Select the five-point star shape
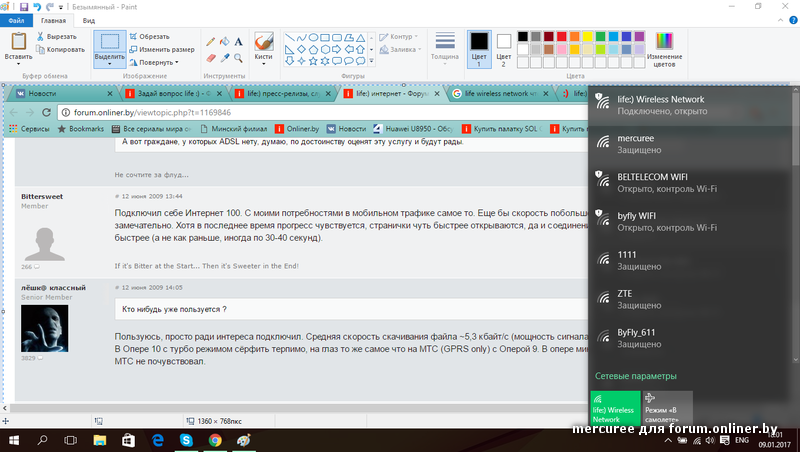 [313, 61]
